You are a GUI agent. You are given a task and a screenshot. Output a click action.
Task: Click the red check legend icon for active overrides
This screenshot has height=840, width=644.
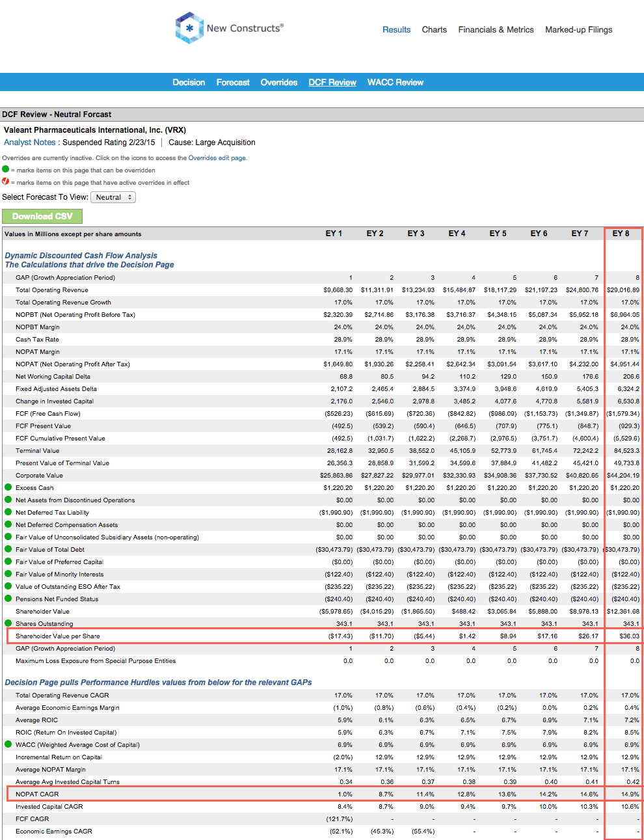6,182
